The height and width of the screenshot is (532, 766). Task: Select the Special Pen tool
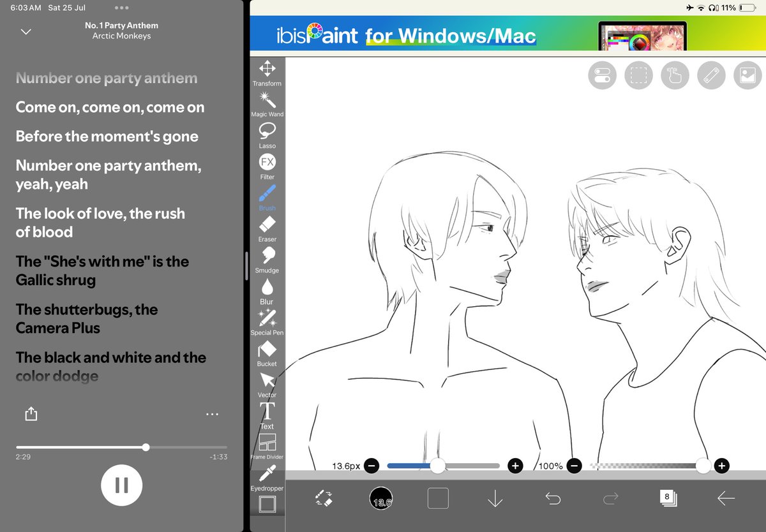tap(267, 323)
